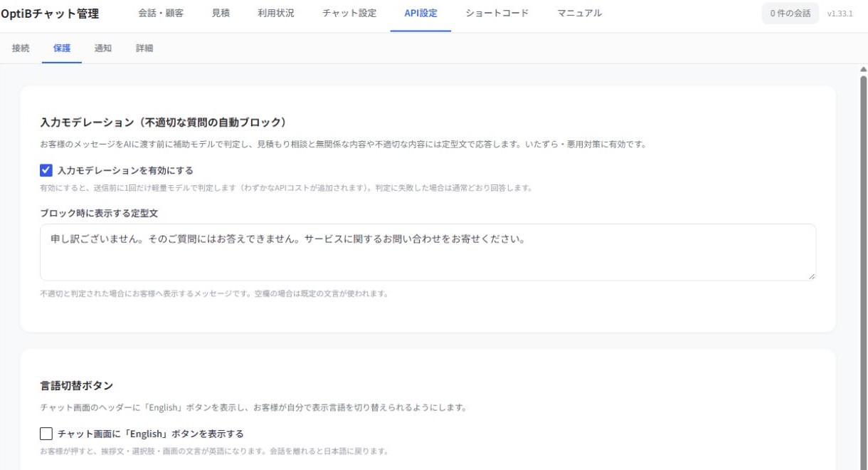Click the scrollbar up arrow
Screen dimensions: 868x470
(x=863, y=69)
